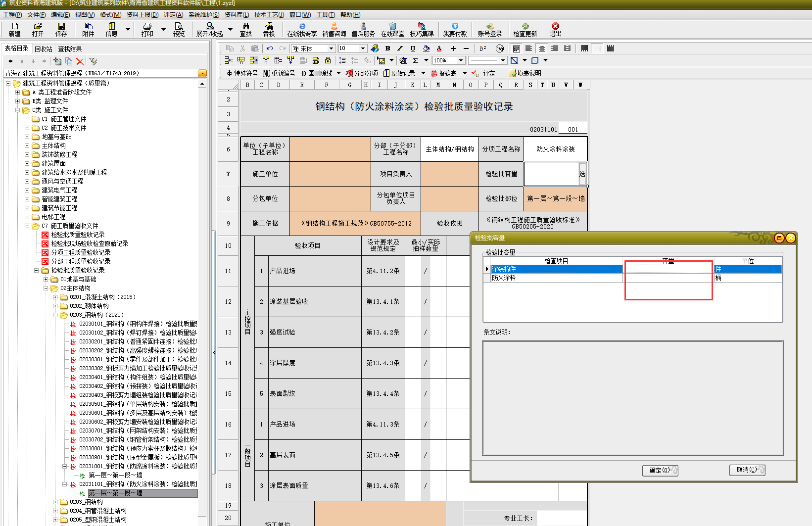Click the font color A icon
Screen dimensions: 812x526
pyautogui.click(x=439, y=48)
